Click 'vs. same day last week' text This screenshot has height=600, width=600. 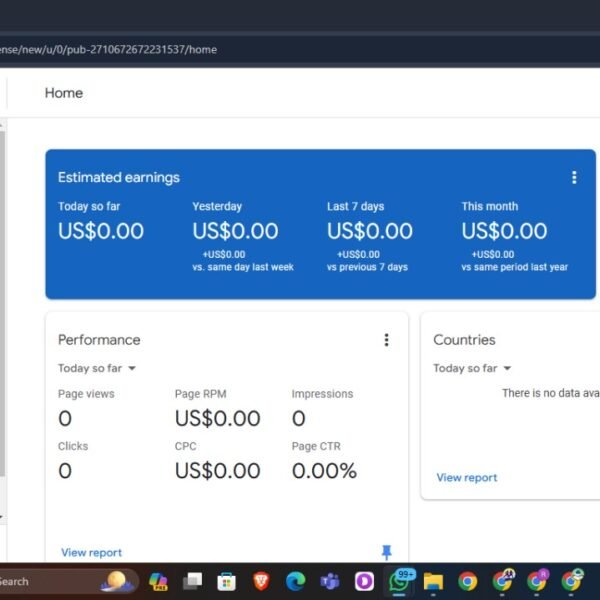[x=243, y=267]
